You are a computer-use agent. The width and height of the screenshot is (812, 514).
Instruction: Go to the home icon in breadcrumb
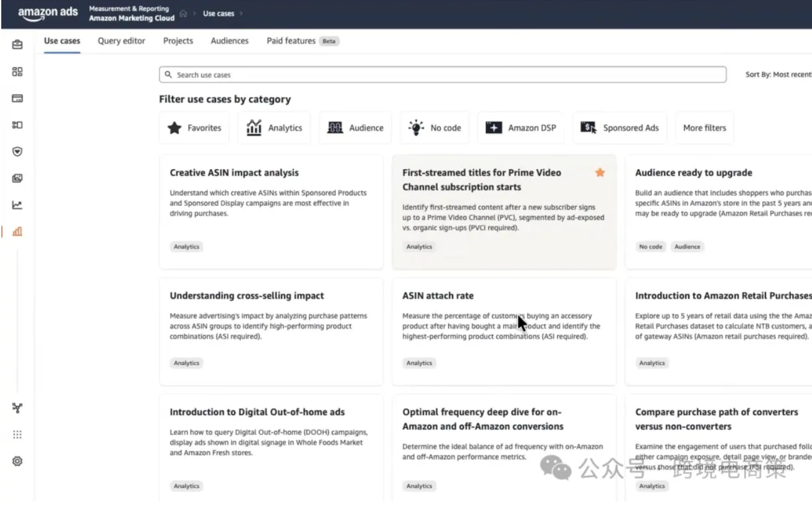(183, 14)
